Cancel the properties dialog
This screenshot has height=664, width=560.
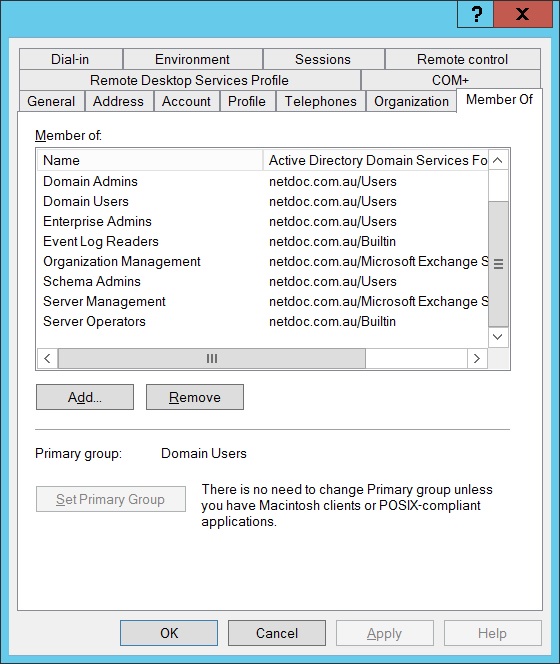pos(277,633)
